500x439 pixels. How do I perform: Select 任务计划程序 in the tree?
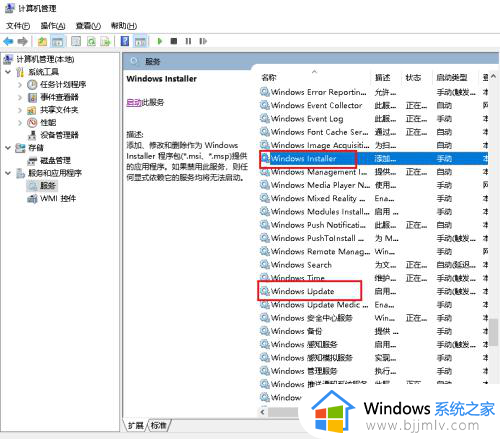pyautogui.click(x=63, y=84)
